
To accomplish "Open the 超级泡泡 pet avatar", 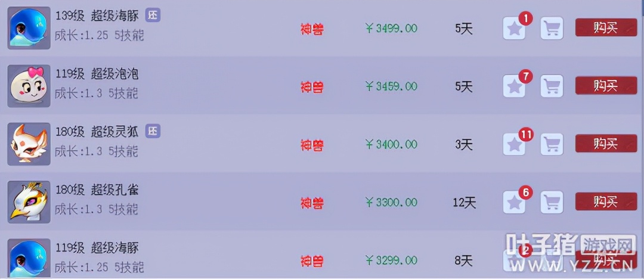I will click(x=29, y=86).
